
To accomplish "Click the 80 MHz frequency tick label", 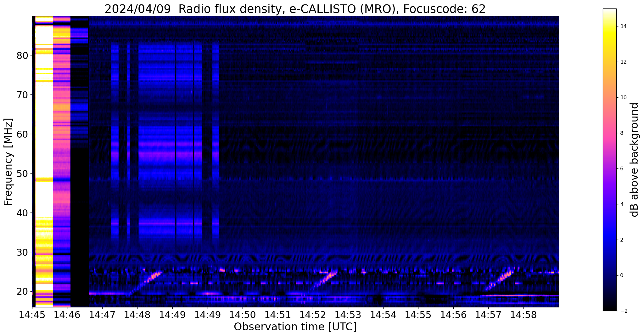I will click(x=22, y=55).
